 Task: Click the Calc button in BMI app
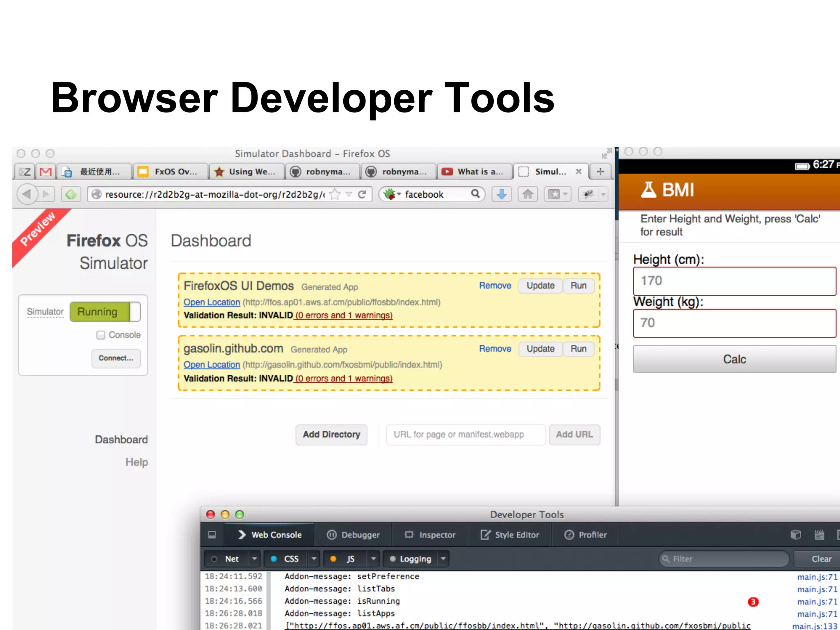pos(734,359)
